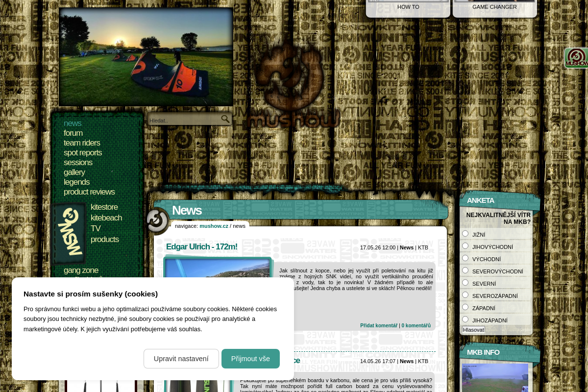Select the ZÁPADNÍ radio option
Screen dimensions: 588x392
pyautogui.click(x=465, y=307)
